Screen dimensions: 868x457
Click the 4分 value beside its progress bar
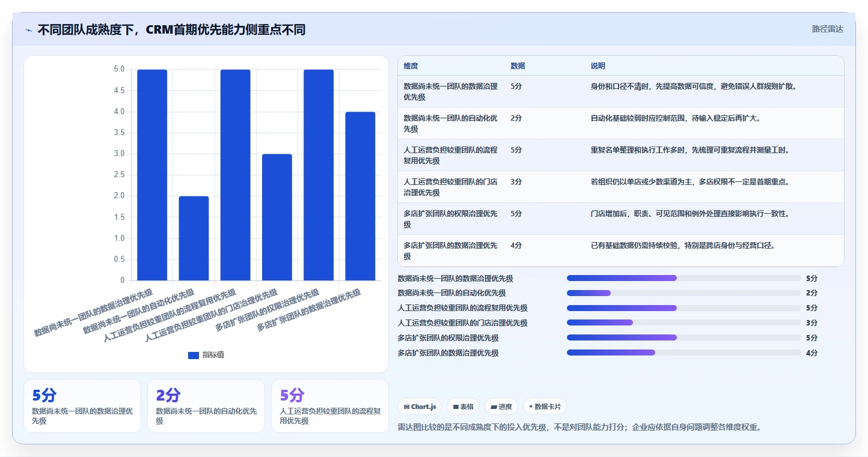pyautogui.click(x=811, y=353)
